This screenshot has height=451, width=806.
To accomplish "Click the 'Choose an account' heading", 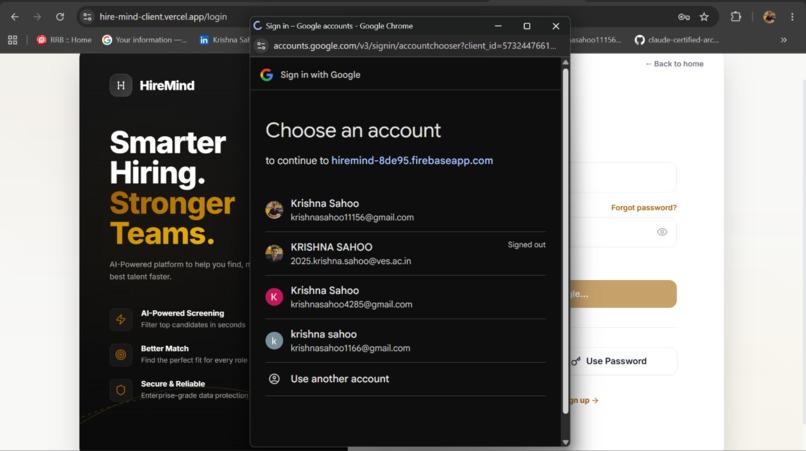I will pos(353,131).
